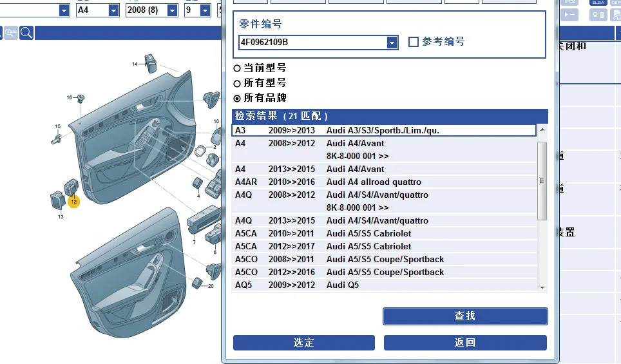The width and height of the screenshot is (621, 364).
Task: Select part callout 7 in diagram
Action: click(194, 242)
